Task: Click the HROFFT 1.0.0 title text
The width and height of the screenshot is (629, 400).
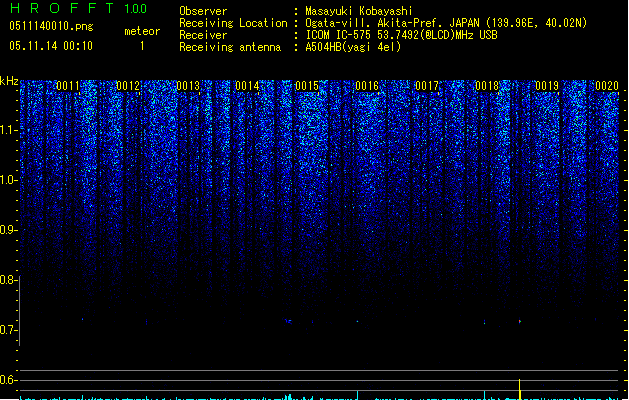Action: coord(79,8)
